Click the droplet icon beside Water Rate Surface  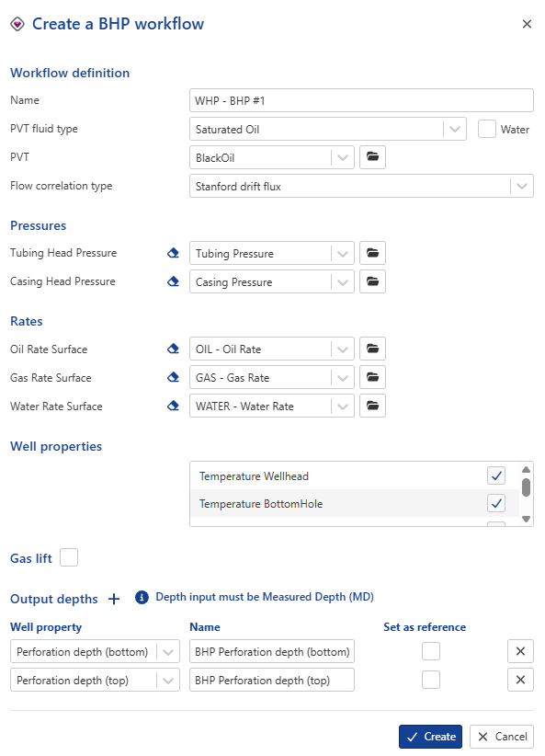click(174, 406)
